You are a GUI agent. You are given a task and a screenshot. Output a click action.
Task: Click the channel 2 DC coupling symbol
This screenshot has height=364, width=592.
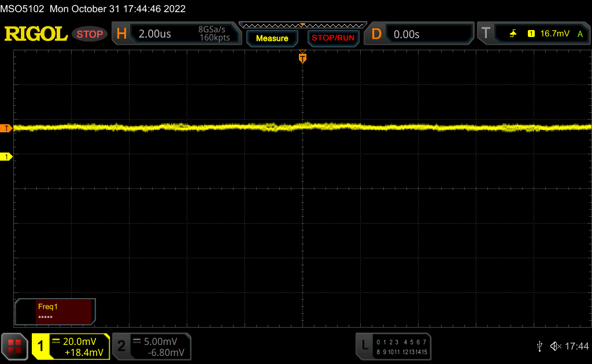[x=136, y=341]
